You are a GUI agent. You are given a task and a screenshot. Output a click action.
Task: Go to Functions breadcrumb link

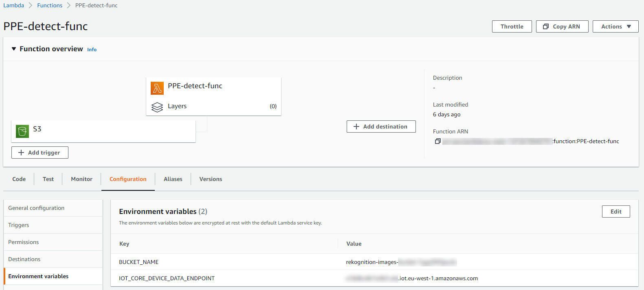[x=50, y=5]
